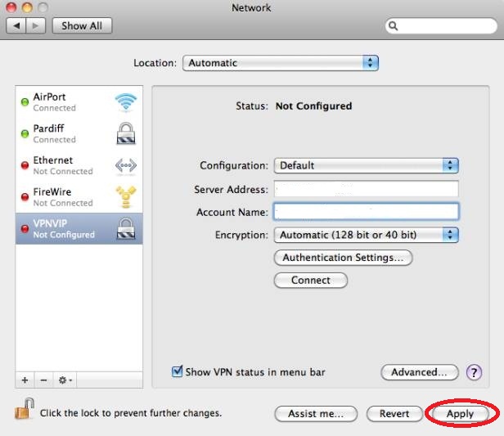504x436 pixels.
Task: Open the gear action menu
Action: [x=64, y=380]
